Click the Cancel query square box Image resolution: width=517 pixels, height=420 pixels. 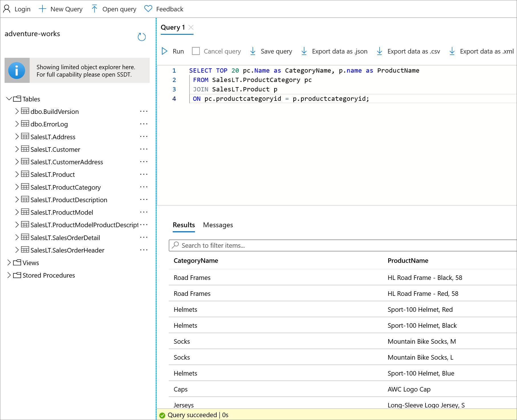click(x=196, y=51)
